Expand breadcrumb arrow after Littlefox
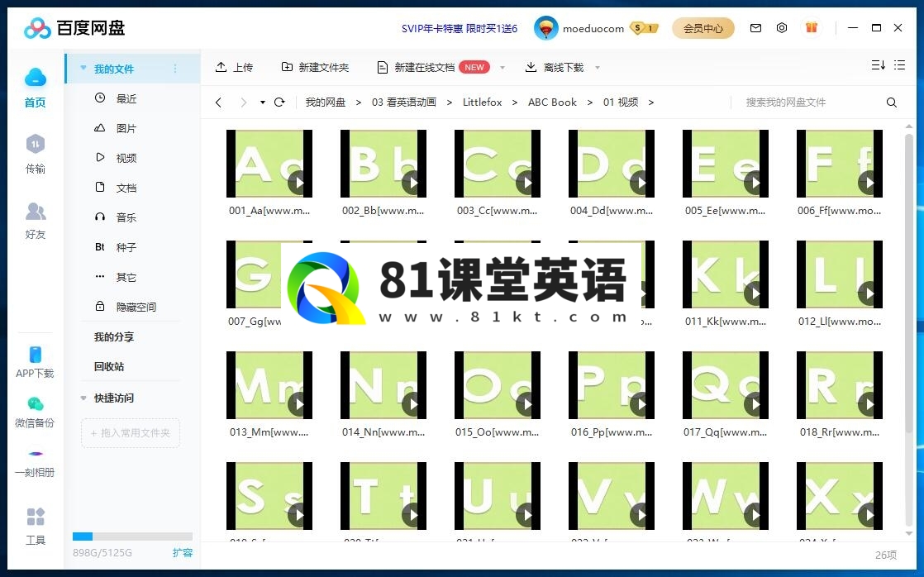 coord(514,103)
